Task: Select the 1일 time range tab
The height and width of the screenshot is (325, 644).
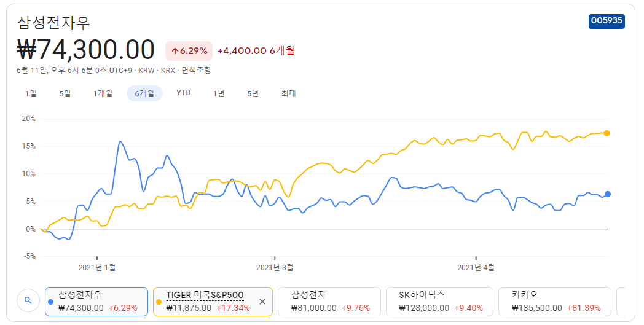Action: point(31,93)
